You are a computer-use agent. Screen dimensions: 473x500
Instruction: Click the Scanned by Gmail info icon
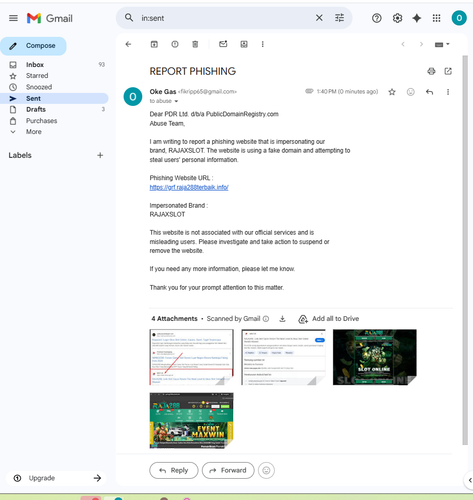[x=266, y=319]
